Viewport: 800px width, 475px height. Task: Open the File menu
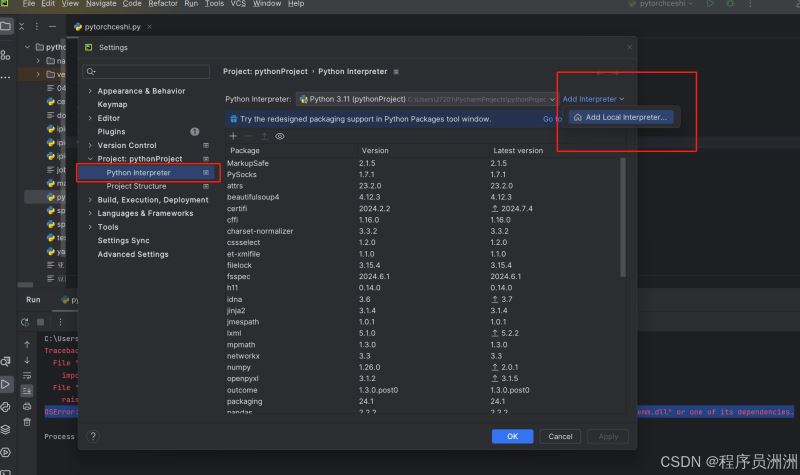(29, 4)
